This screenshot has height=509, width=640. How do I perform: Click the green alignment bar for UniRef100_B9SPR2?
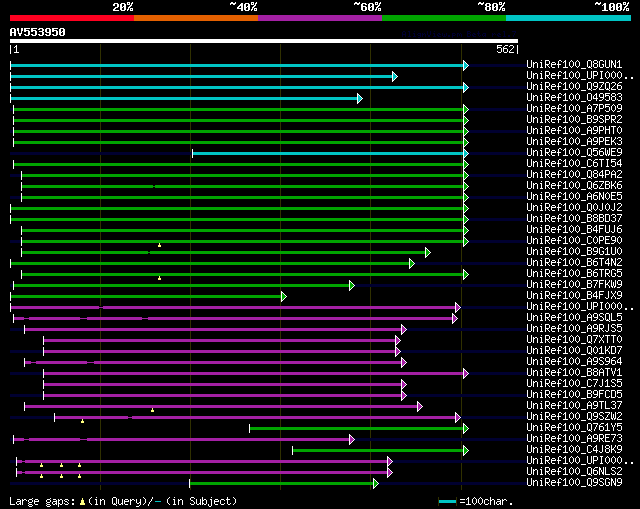point(238,120)
